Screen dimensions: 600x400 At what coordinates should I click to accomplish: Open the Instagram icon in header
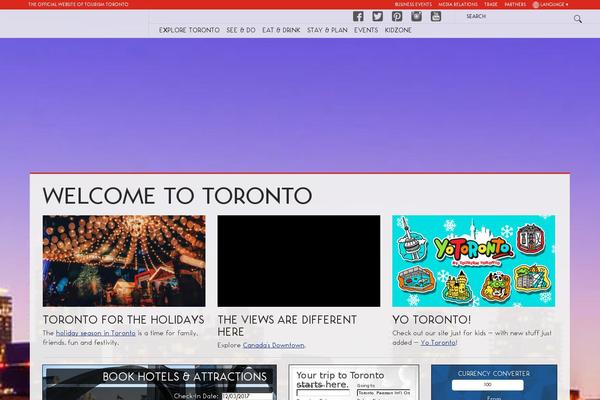(x=416, y=16)
